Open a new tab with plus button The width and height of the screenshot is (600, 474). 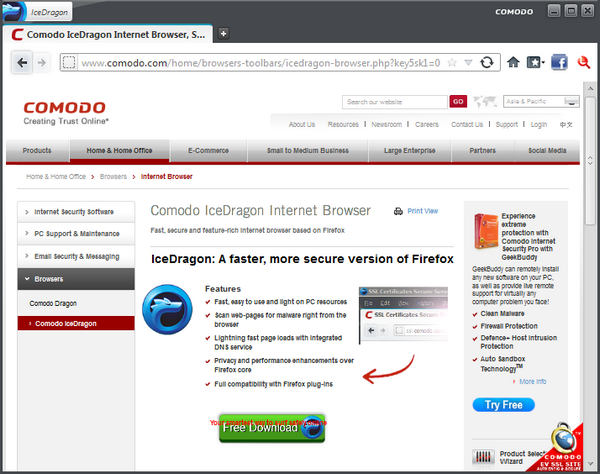(x=224, y=33)
